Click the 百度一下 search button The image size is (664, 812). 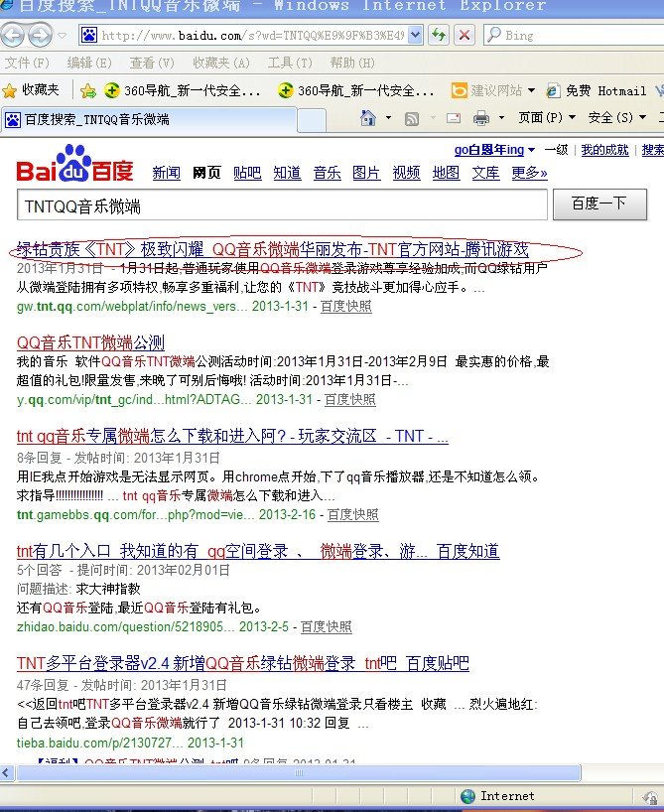click(599, 204)
